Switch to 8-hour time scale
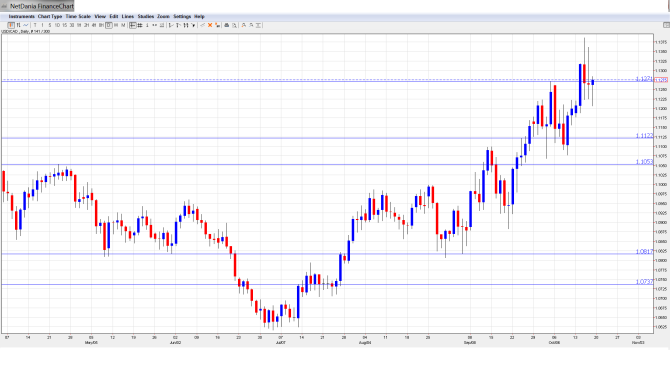The width and height of the screenshot is (670, 376). [101, 26]
